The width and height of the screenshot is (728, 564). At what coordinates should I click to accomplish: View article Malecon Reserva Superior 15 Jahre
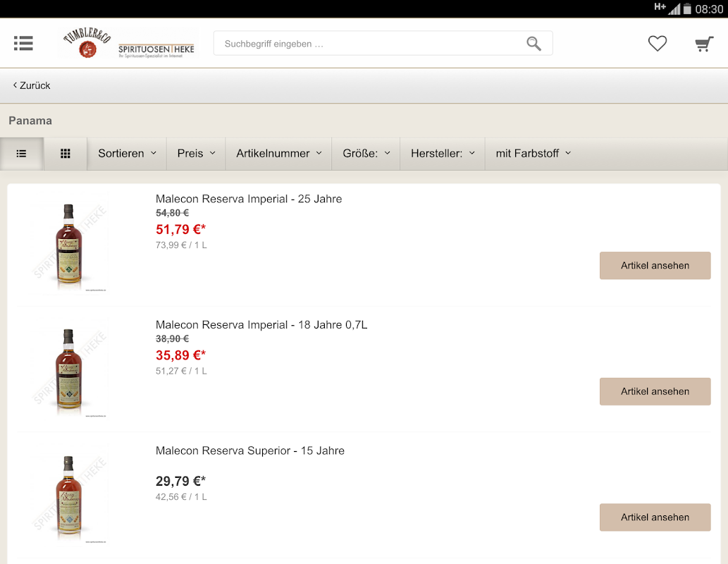(655, 517)
